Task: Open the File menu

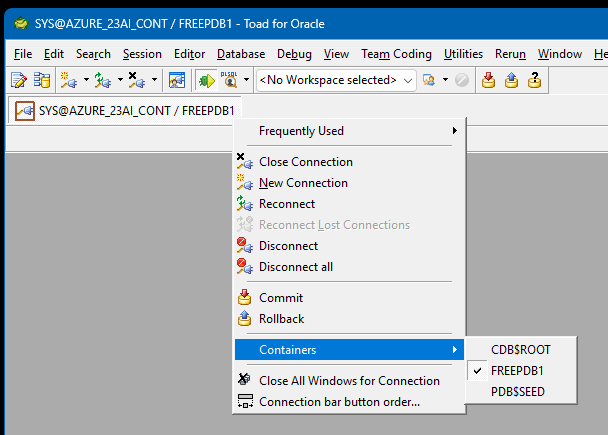Action: (x=23, y=54)
